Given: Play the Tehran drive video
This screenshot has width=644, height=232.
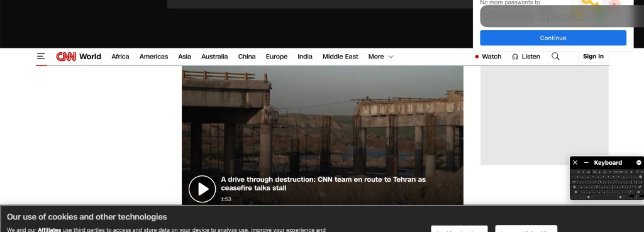Looking at the screenshot, I should coord(202,189).
